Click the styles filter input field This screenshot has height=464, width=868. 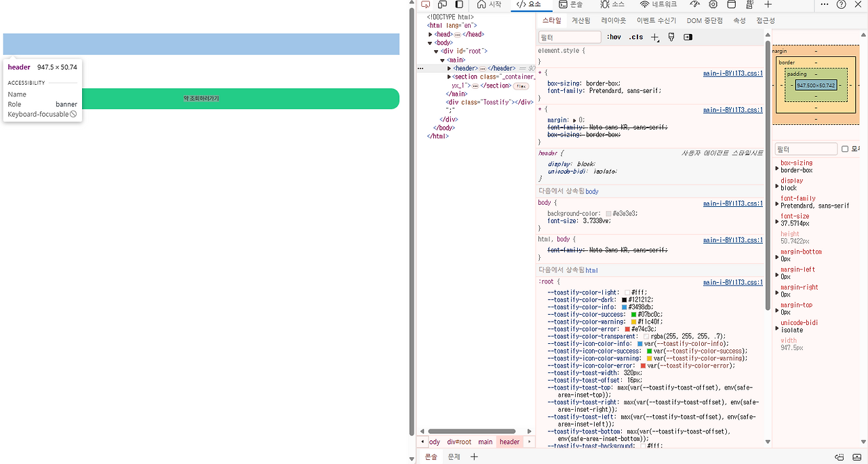click(570, 37)
